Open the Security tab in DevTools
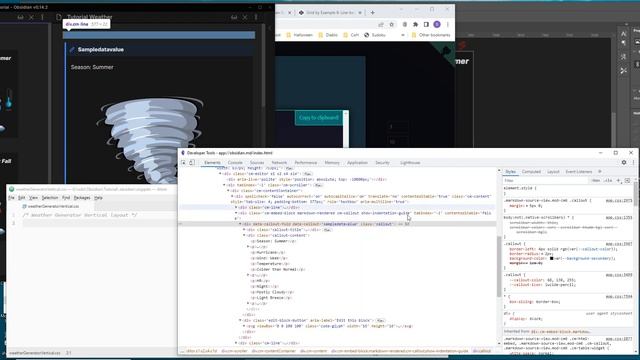640x360 pixels. 382,162
